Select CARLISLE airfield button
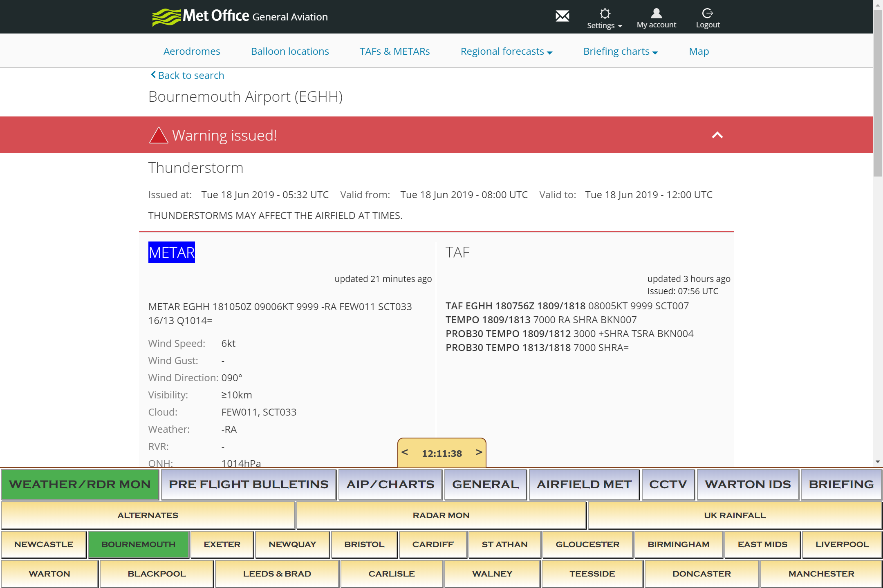883x588 pixels. tap(392, 574)
